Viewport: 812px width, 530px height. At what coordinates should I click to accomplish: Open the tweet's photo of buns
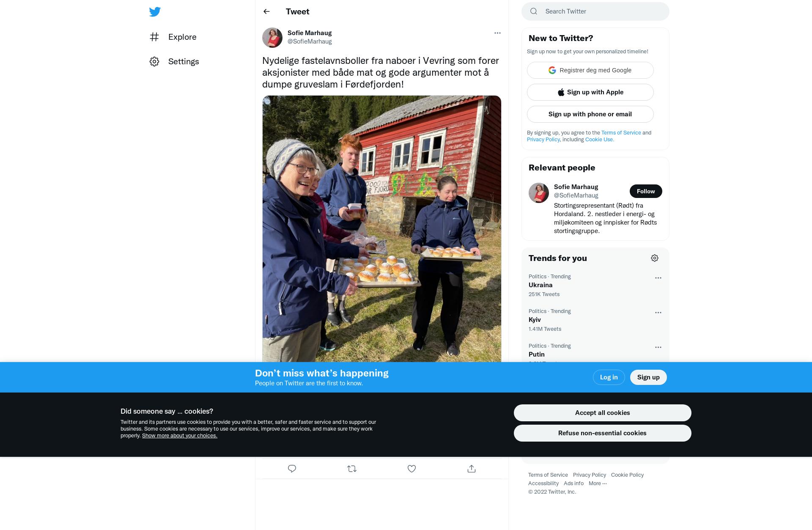[381, 228]
